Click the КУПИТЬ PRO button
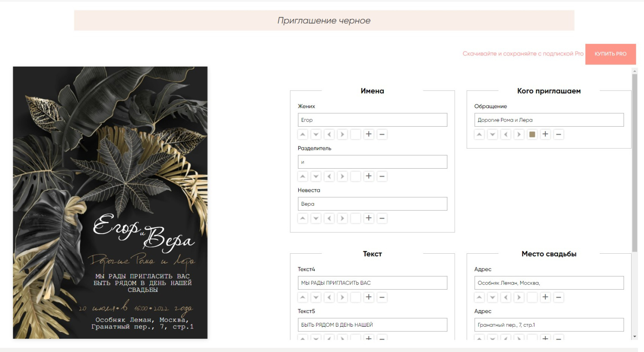This screenshot has height=352, width=644. (x=611, y=54)
